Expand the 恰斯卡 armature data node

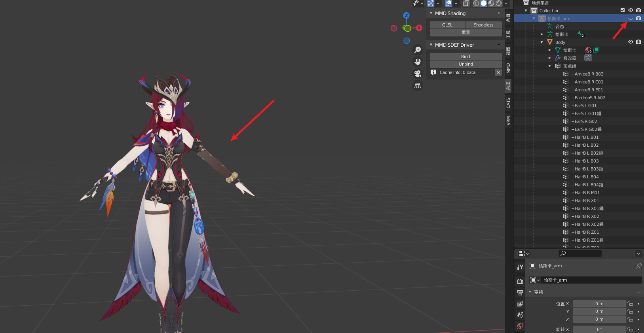pyautogui.click(x=542, y=34)
